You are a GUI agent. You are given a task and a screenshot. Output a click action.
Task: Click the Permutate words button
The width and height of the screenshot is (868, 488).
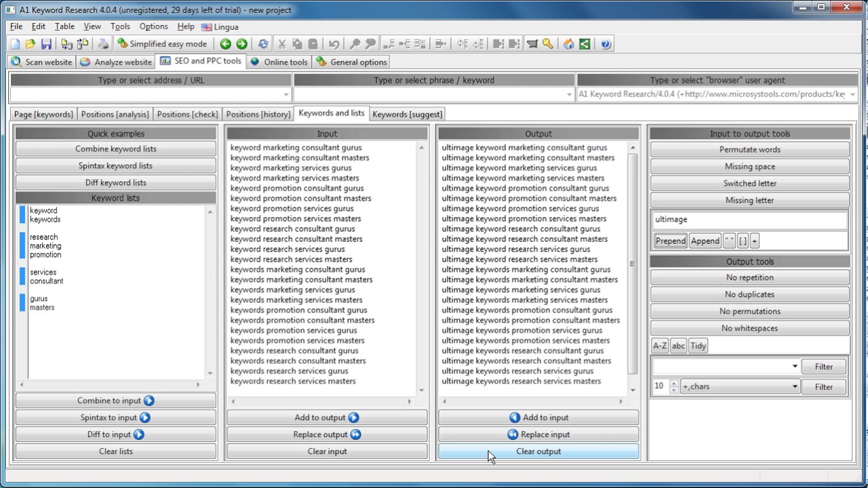750,149
